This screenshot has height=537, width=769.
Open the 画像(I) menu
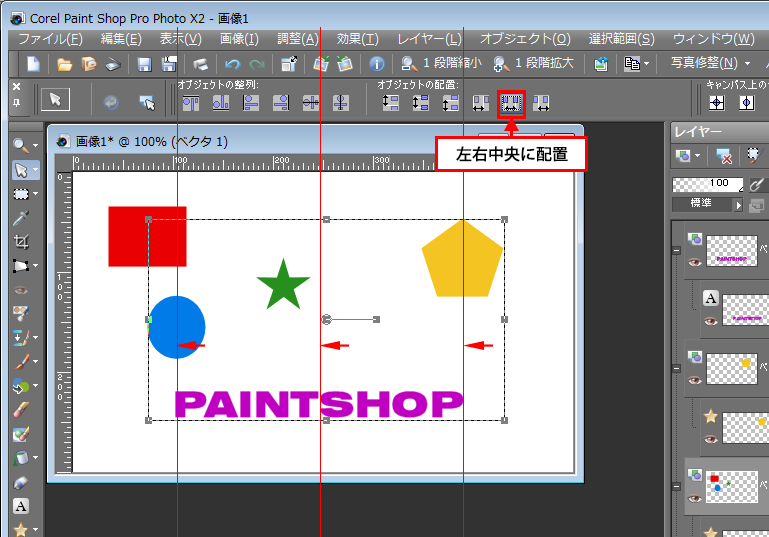(x=239, y=39)
